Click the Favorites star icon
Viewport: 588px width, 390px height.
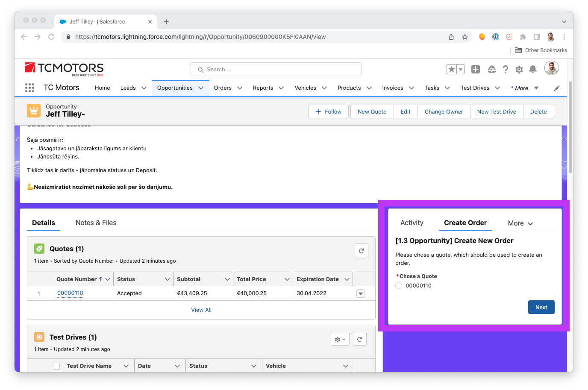(451, 69)
